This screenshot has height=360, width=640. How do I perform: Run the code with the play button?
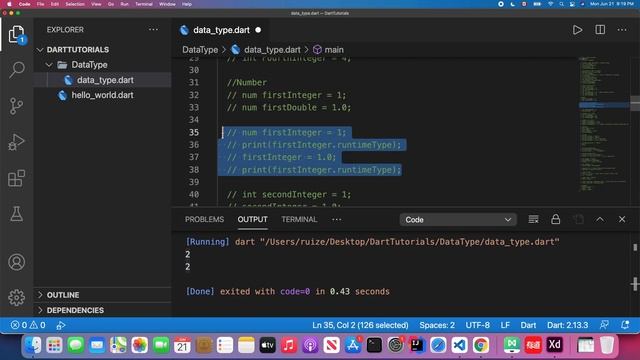pyautogui.click(x=577, y=30)
